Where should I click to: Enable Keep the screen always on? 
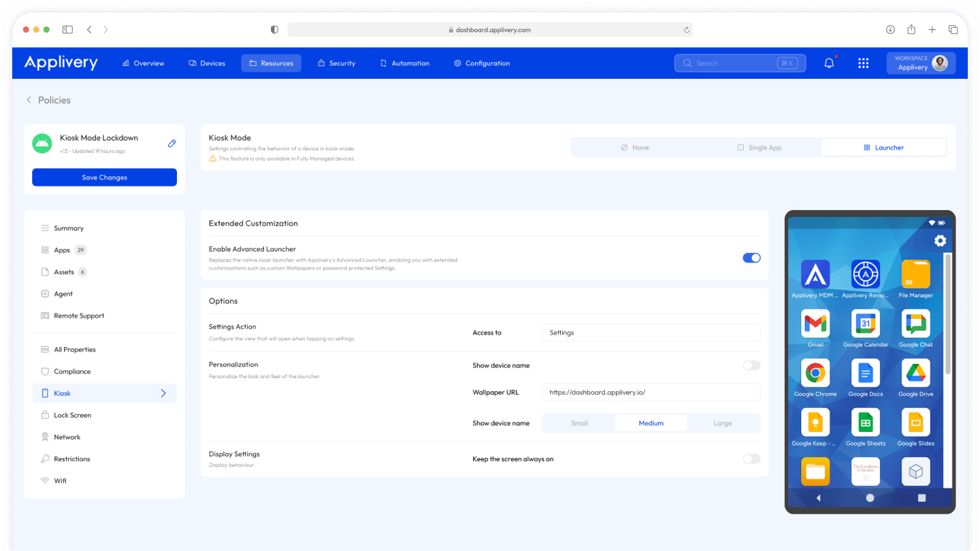(x=751, y=459)
